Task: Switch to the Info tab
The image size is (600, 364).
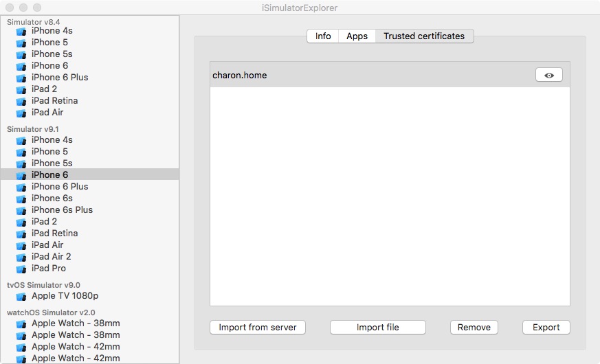Action: 323,36
